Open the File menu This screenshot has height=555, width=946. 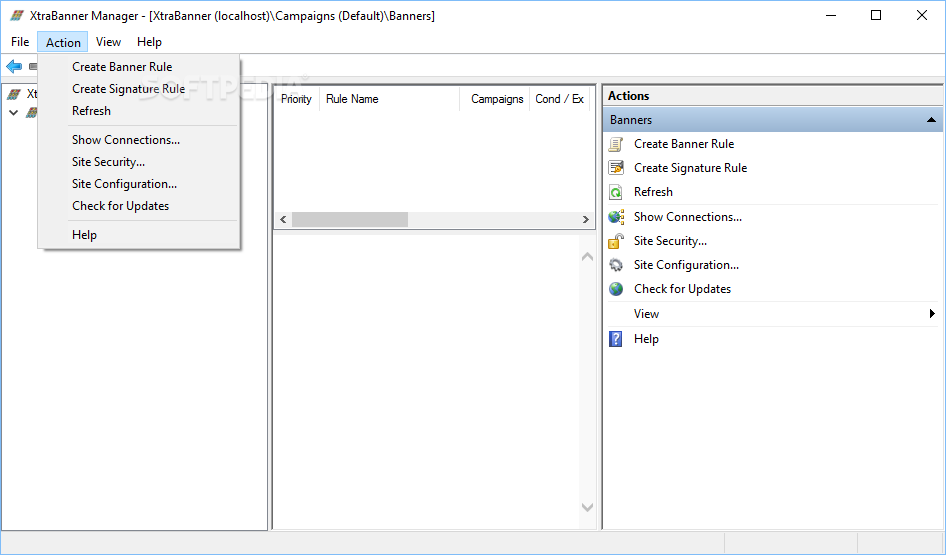[x=20, y=42]
